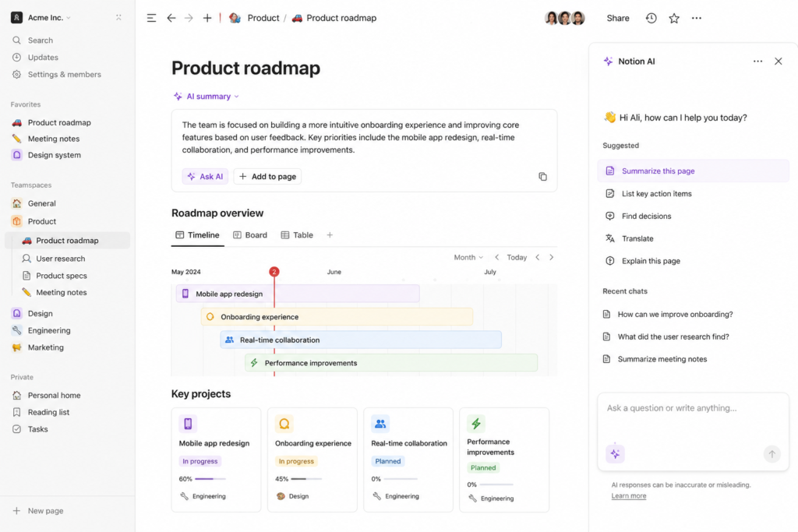This screenshot has height=532, width=798.
Task: Switch to the Table view tab
Action: tap(297, 235)
